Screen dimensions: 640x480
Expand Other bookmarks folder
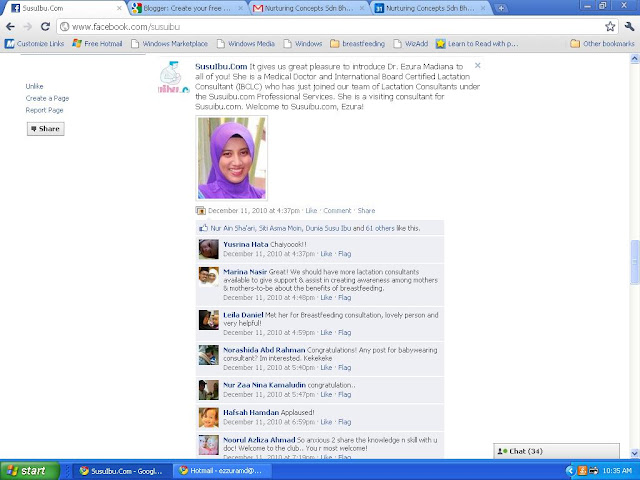[x=602, y=44]
